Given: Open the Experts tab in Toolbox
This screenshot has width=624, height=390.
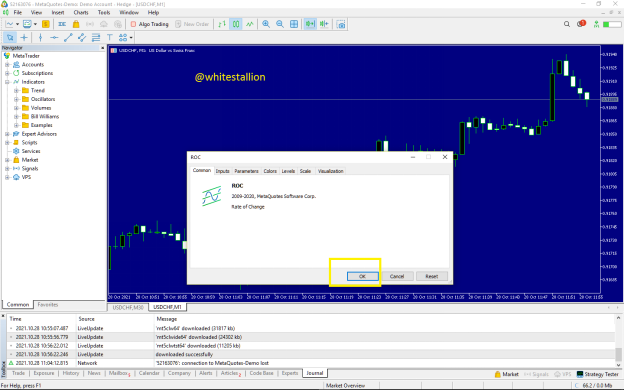Looking at the screenshot, I should tap(290, 373).
